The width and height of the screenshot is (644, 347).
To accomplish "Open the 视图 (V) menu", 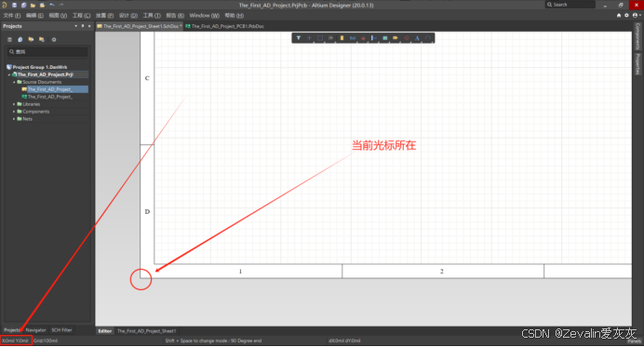I will (x=58, y=15).
